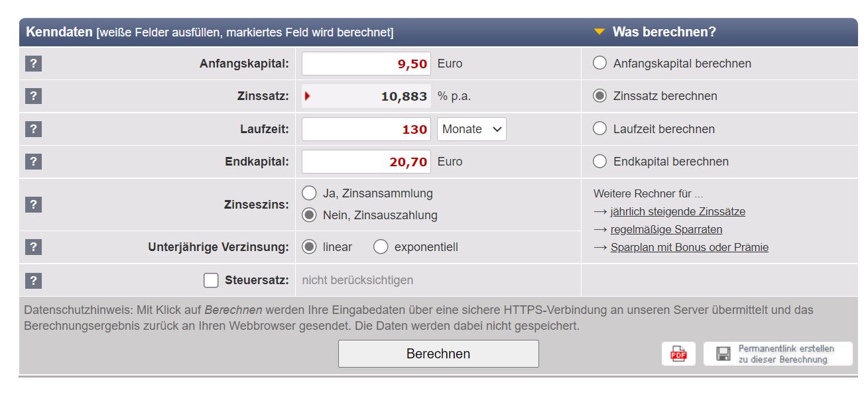Open help for Anfangskapital

click(33, 64)
